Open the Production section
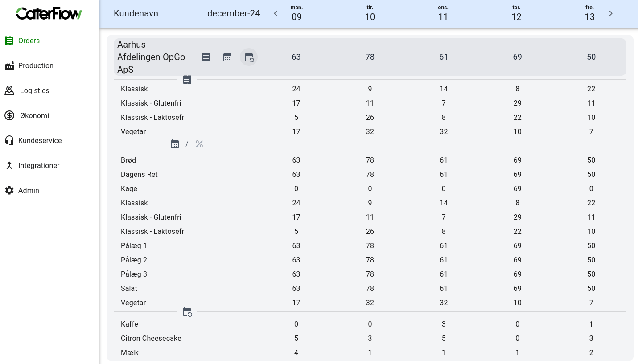This screenshot has height=364, width=638. [x=36, y=65]
